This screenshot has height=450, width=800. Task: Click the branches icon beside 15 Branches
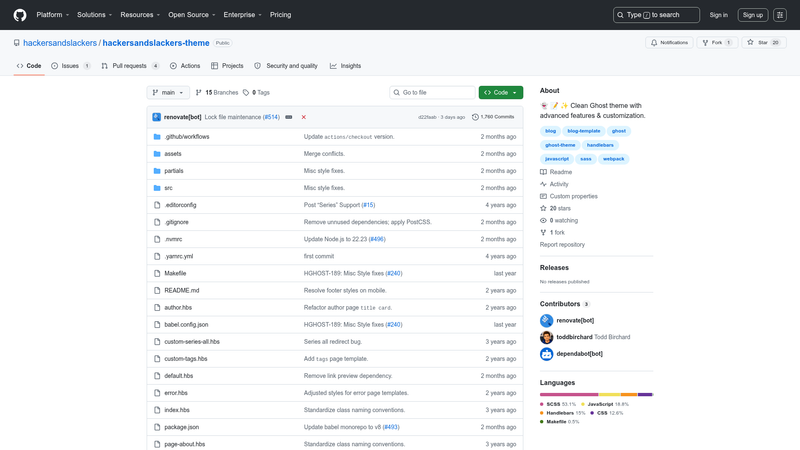tap(198, 92)
